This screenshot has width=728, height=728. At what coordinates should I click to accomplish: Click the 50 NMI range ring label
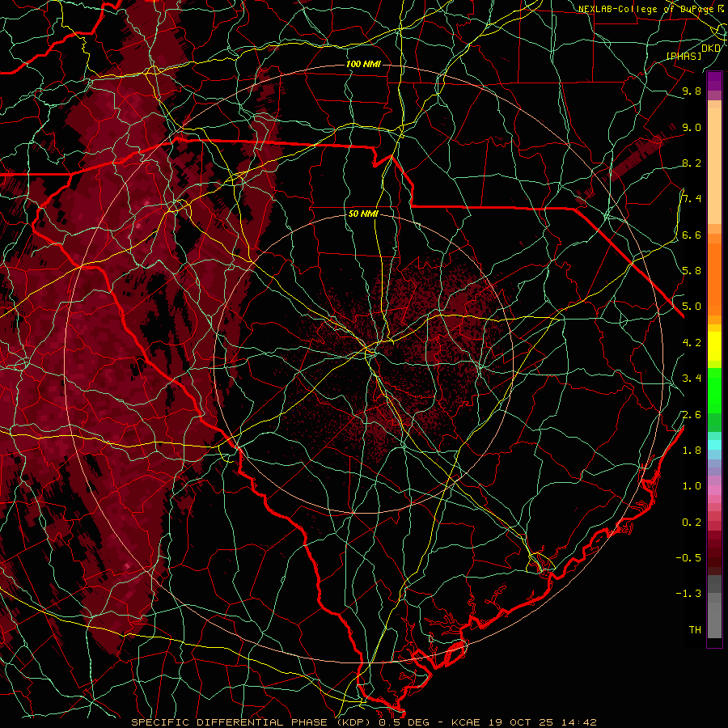pos(363,214)
